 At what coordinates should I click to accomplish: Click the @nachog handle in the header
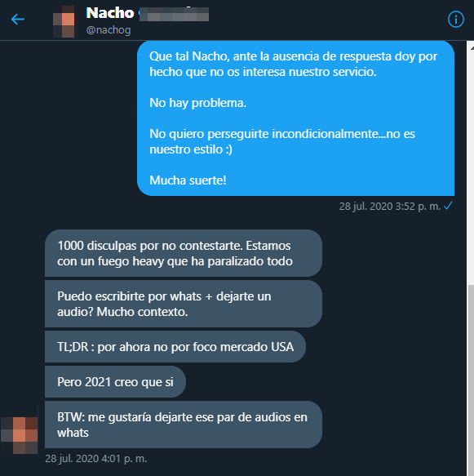tap(109, 30)
